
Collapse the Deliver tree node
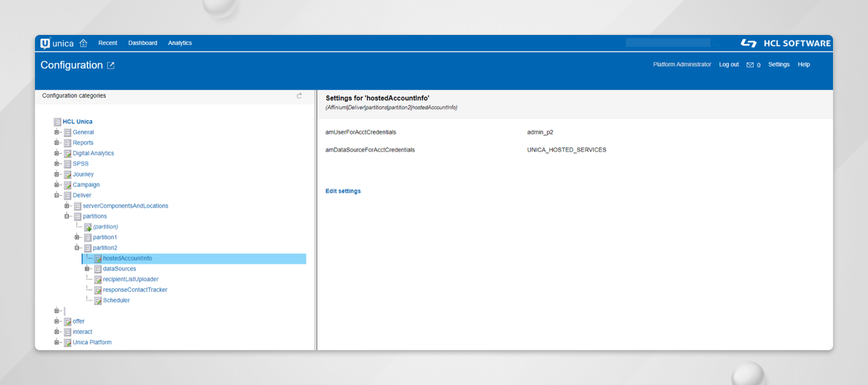coord(57,195)
